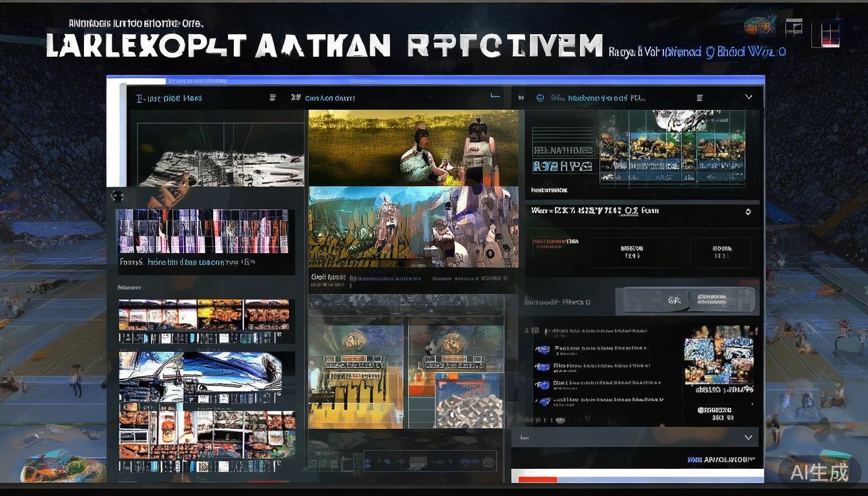
Task: Click the middle dark box button in right panel
Action: tap(631, 252)
